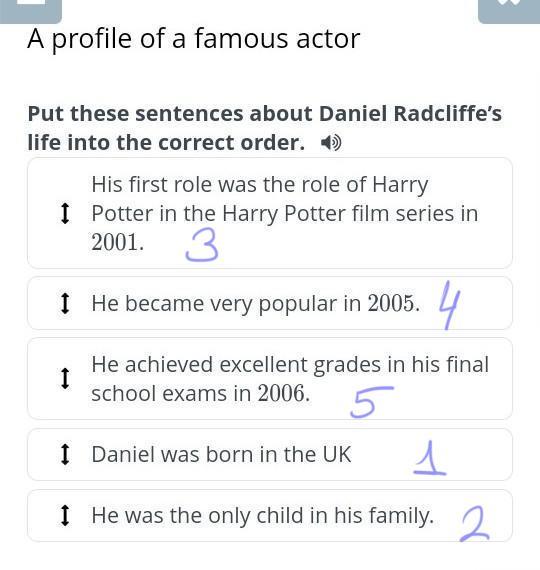Click the 'Put these sentences' instruction text
This screenshot has height=570, width=540.
(x=264, y=128)
